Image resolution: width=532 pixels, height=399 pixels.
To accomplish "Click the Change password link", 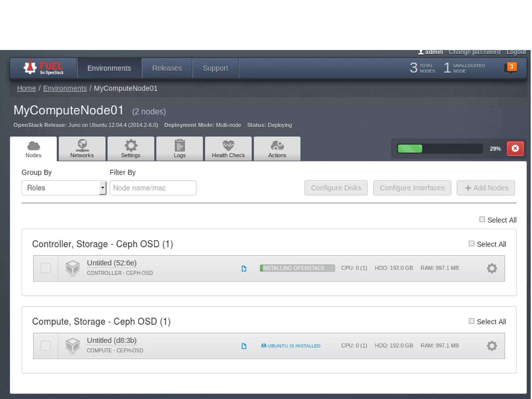I will click(474, 52).
